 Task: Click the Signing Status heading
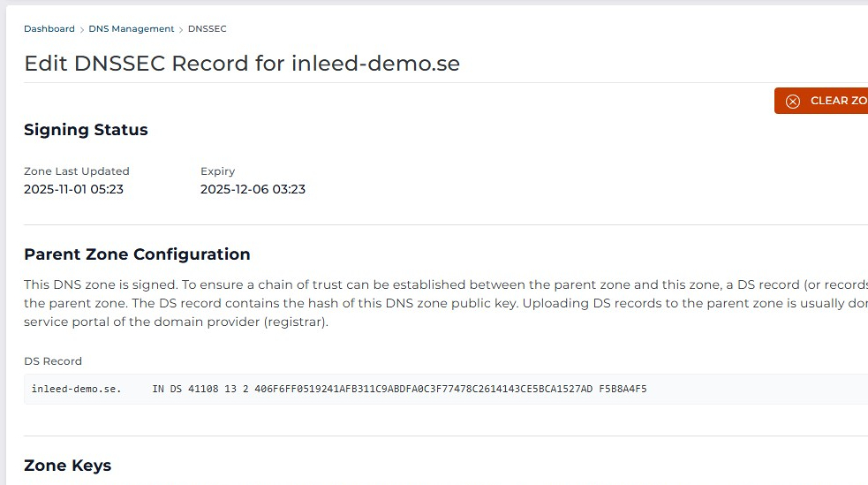86,130
